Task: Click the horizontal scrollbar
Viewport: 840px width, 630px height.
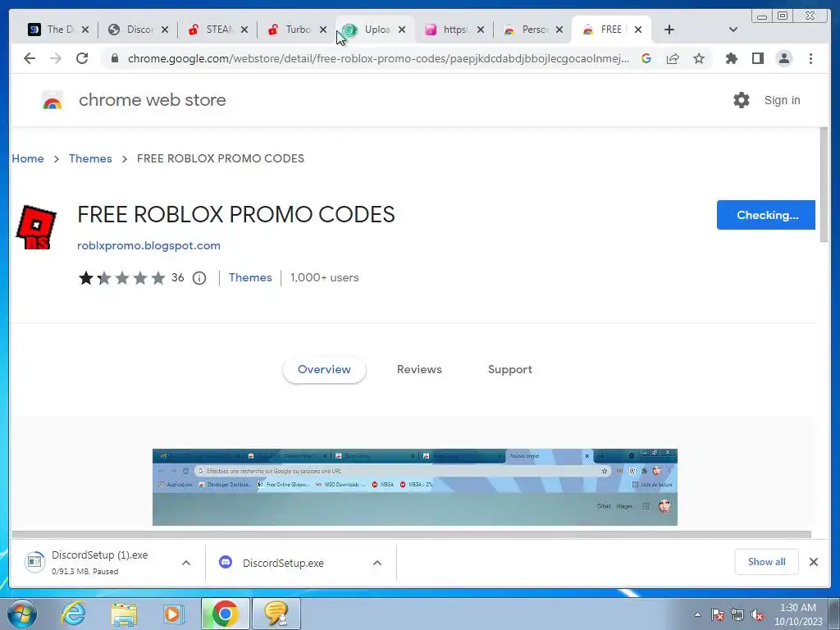Action: coord(412,535)
